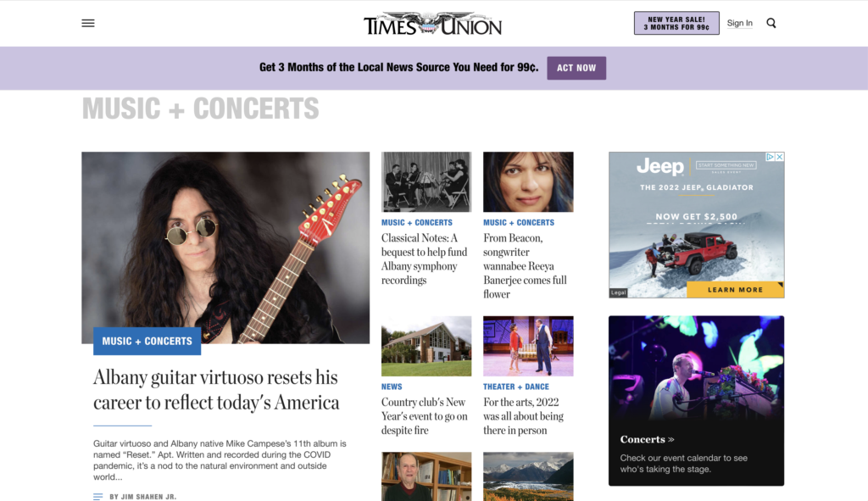This screenshot has width=868, height=501.
Task: Click the Times Union logo
Action: tap(432, 24)
